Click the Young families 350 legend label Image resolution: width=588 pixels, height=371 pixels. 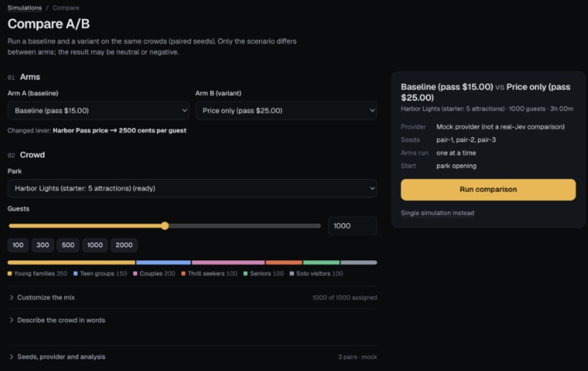click(x=37, y=273)
